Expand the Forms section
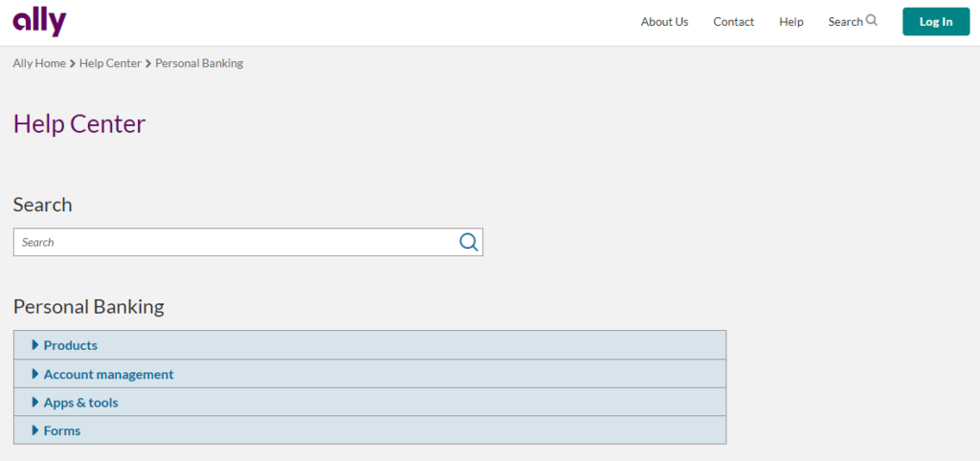 pyautogui.click(x=370, y=429)
